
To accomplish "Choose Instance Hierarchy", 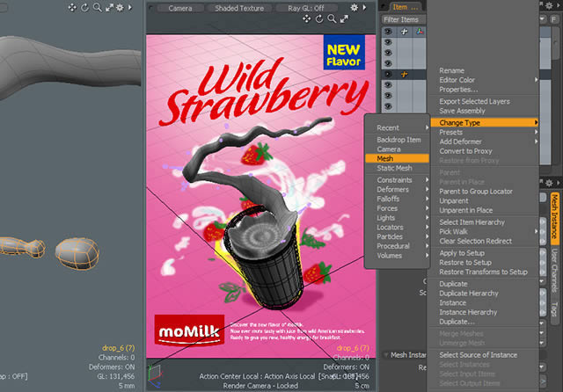I will (x=484, y=312).
